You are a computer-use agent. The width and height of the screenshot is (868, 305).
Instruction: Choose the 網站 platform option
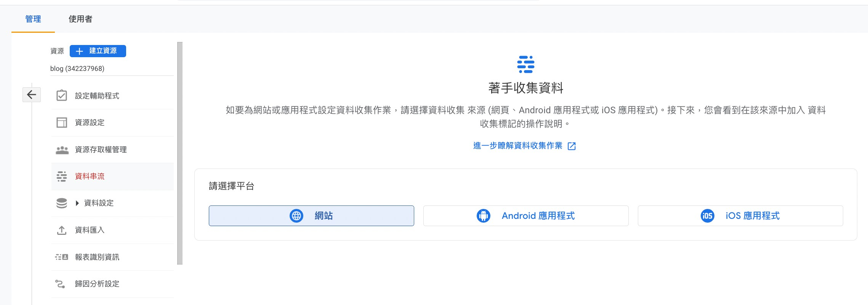[x=311, y=216]
